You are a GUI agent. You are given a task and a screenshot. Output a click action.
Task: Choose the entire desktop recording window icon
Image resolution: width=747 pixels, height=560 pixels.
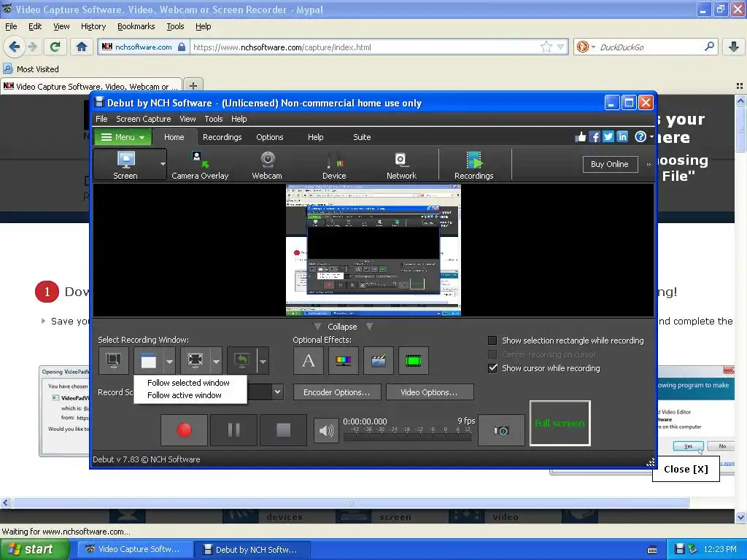click(x=113, y=360)
